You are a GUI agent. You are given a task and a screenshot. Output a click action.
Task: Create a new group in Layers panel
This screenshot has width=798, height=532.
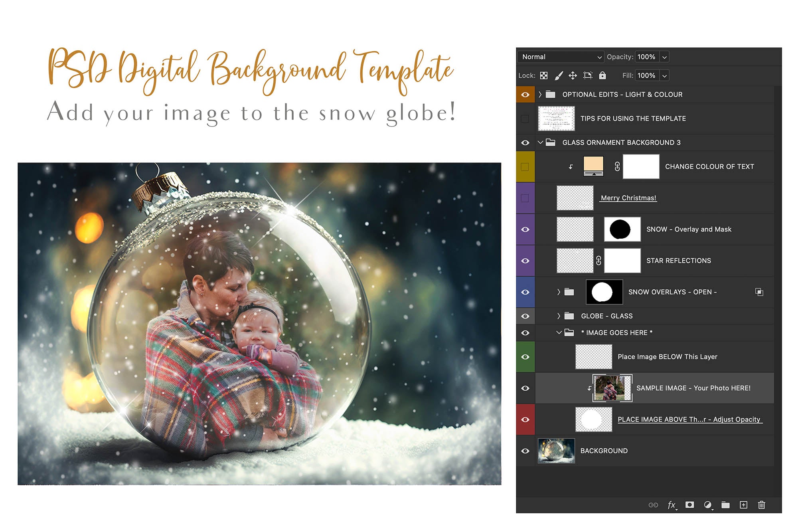click(725, 504)
